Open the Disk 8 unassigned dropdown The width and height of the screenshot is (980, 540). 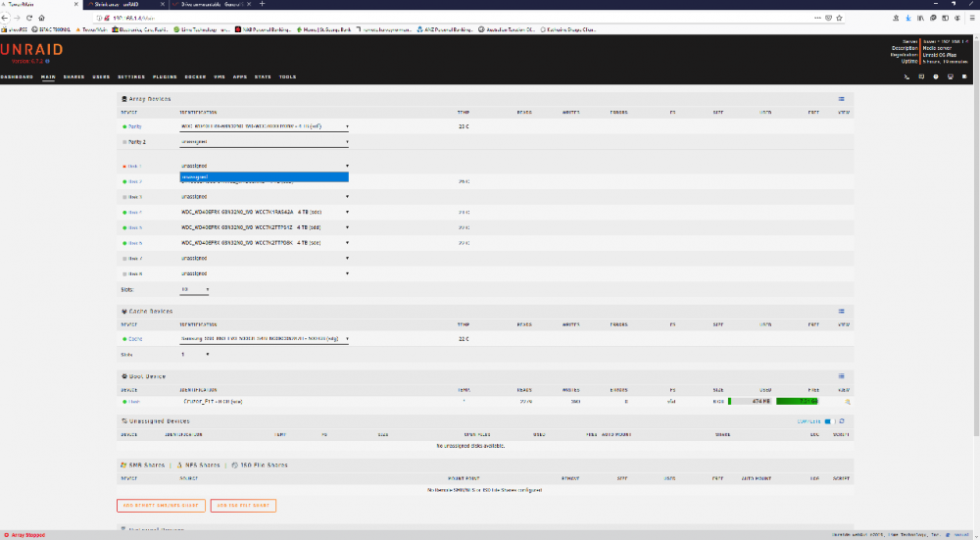point(265,273)
